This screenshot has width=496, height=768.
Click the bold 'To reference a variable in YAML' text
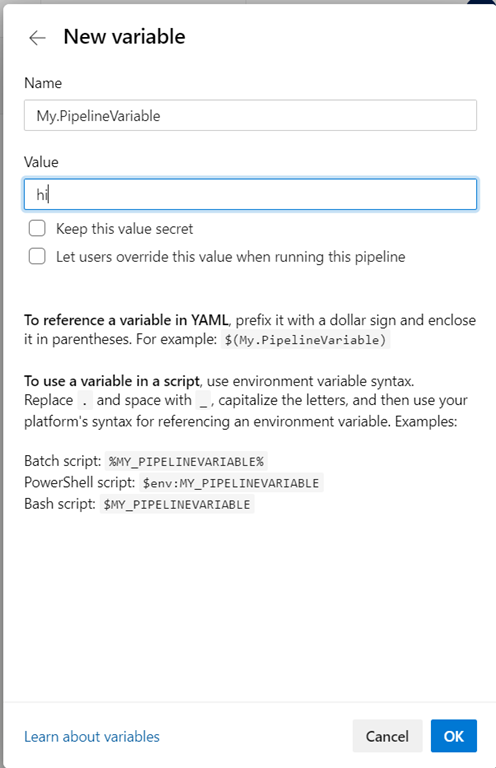tap(126, 320)
